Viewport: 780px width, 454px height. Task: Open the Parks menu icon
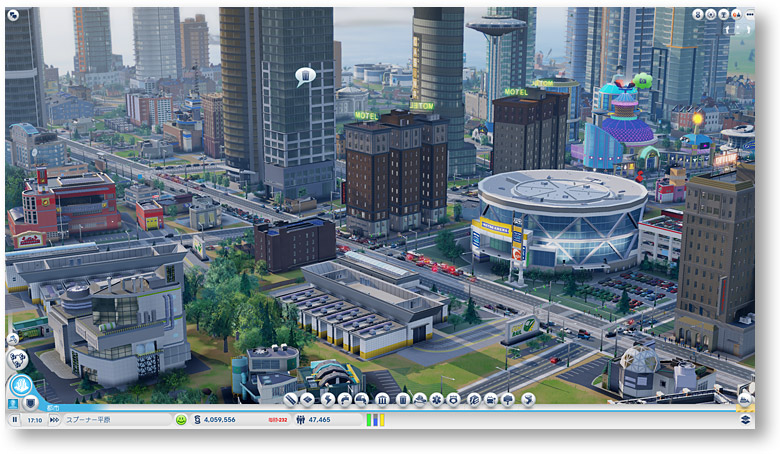click(x=510, y=400)
